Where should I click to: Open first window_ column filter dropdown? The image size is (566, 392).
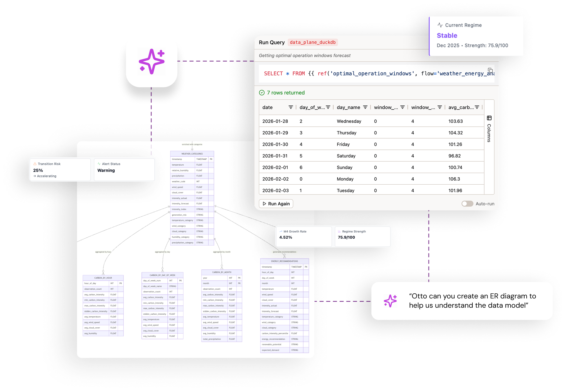click(402, 107)
